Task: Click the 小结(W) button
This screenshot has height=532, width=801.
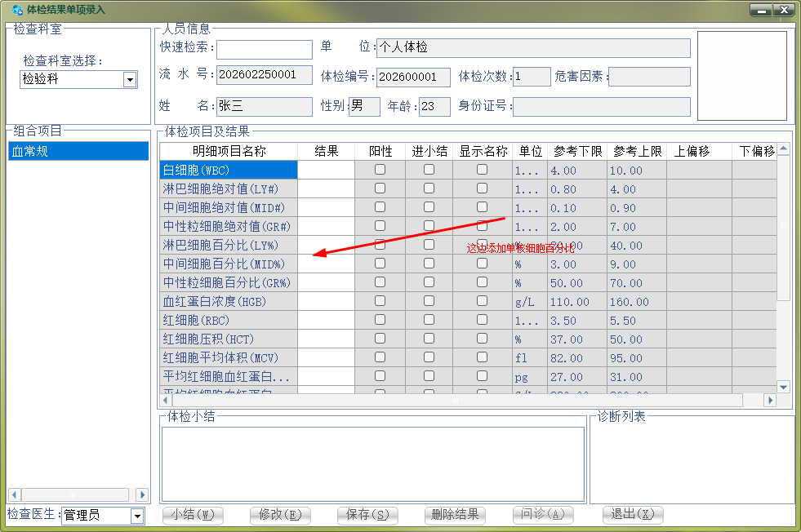Action: tap(194, 515)
